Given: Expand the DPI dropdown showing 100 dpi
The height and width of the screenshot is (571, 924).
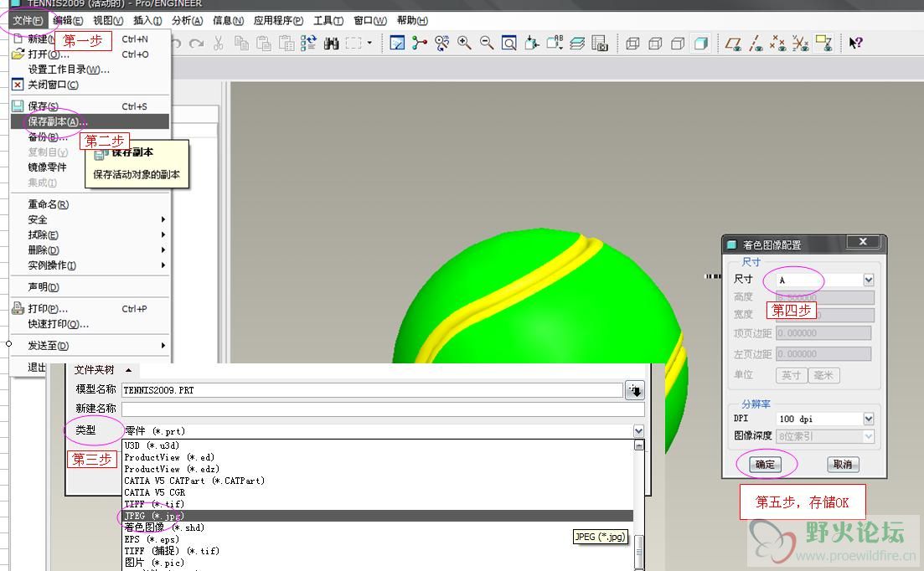Looking at the screenshot, I should click(x=868, y=419).
